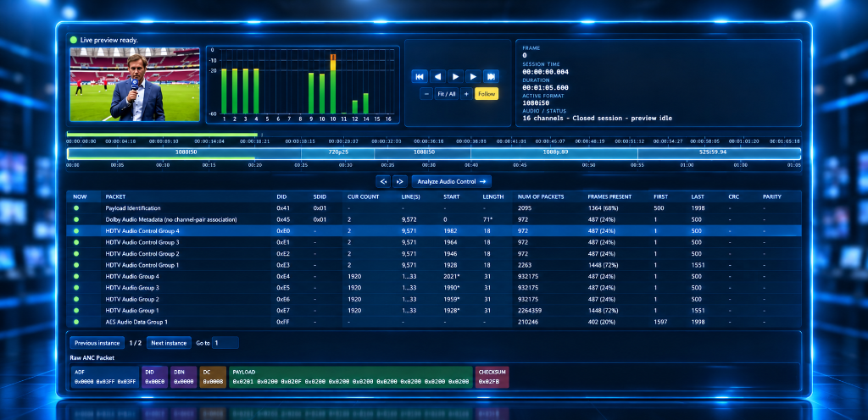This screenshot has height=420, width=868.
Task: Select the HDTV Audio Group 3 row
Action: tap(434, 287)
